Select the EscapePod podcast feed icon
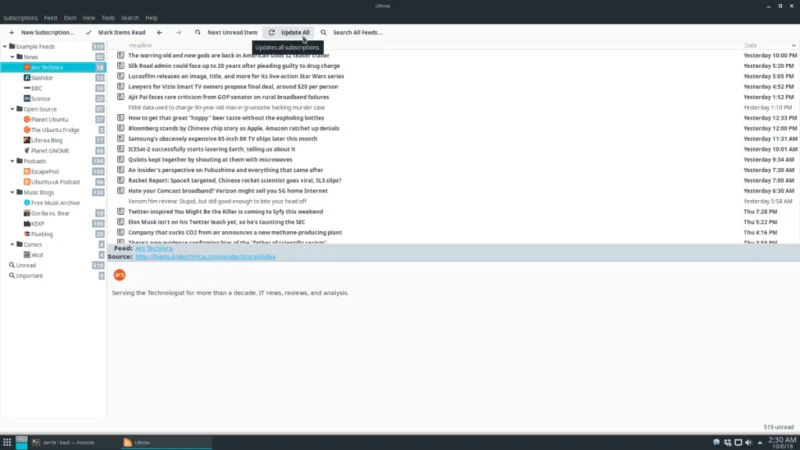This screenshot has width=800, height=450. [27, 171]
